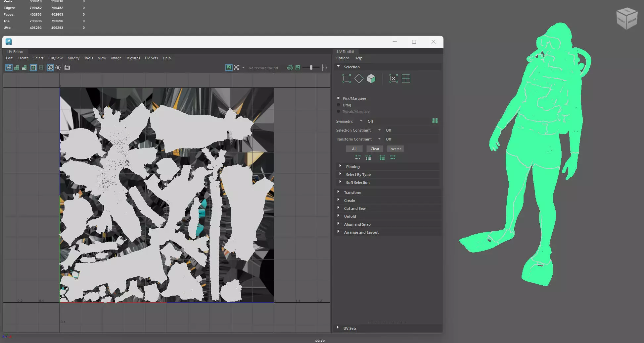Select Pick/Marquee radio button
Screen dimensions: 644x343
pos(338,98)
